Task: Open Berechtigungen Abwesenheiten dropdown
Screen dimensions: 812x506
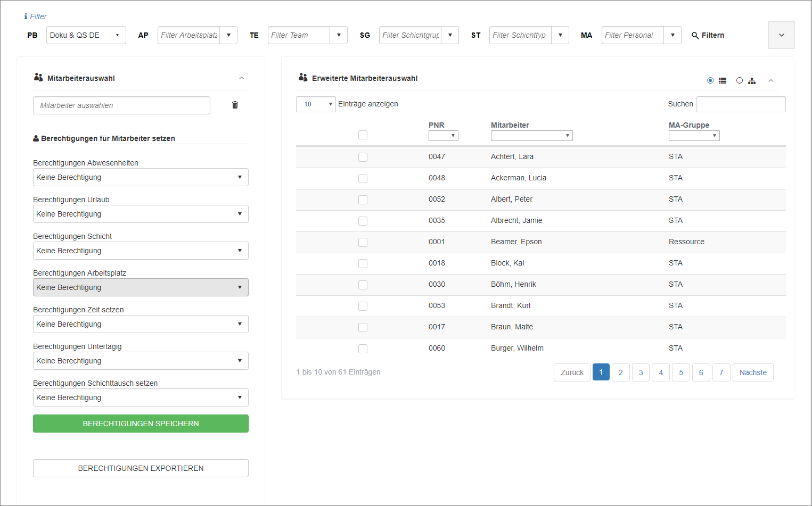Action: click(x=141, y=177)
